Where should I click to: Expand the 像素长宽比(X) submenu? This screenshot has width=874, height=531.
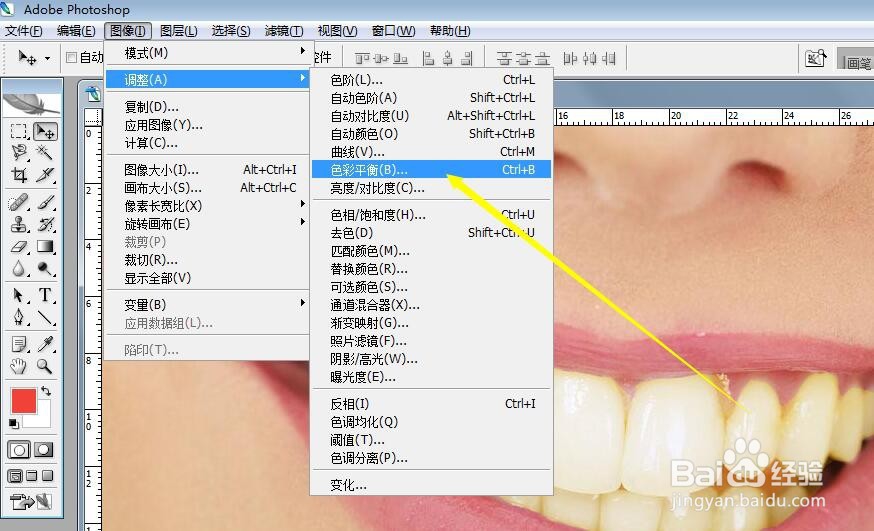(207, 206)
